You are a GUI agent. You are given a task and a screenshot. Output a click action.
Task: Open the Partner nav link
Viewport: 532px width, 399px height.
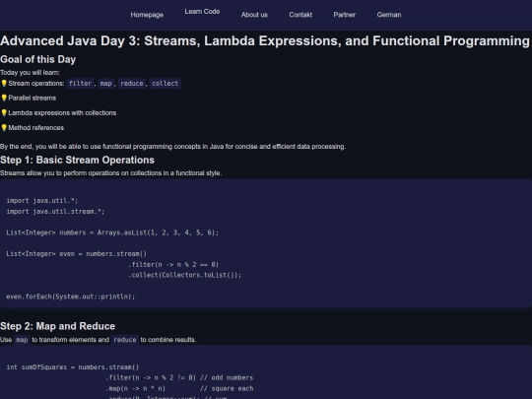pyautogui.click(x=345, y=15)
